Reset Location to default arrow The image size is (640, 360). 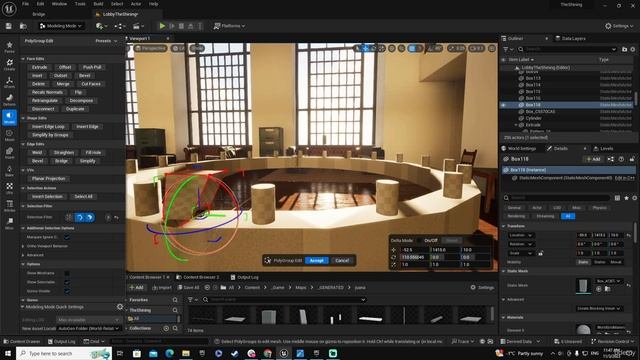[629, 235]
